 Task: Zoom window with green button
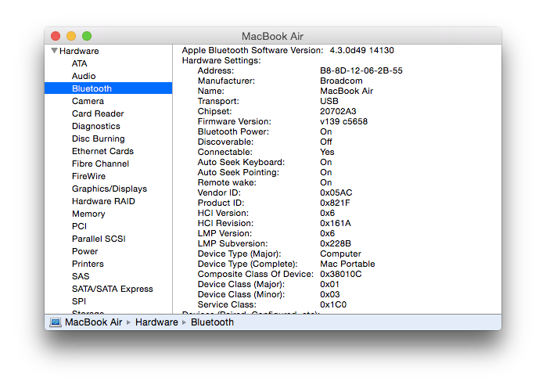point(87,36)
